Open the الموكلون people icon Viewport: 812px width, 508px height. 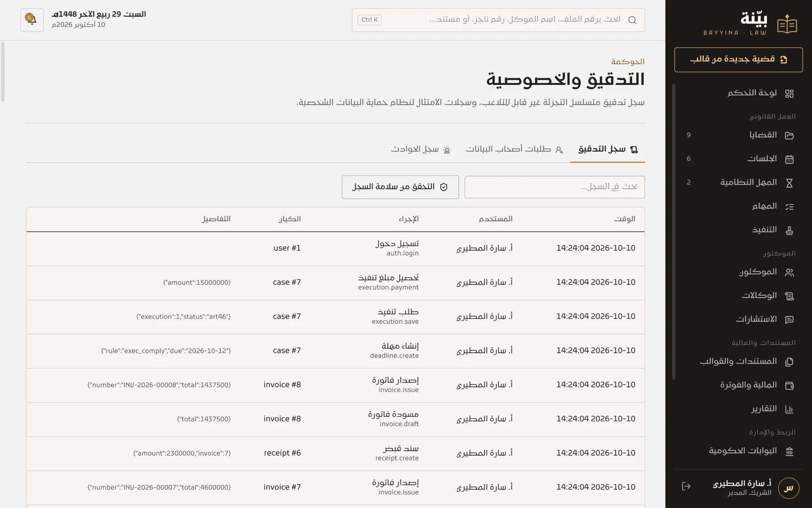pos(789,272)
